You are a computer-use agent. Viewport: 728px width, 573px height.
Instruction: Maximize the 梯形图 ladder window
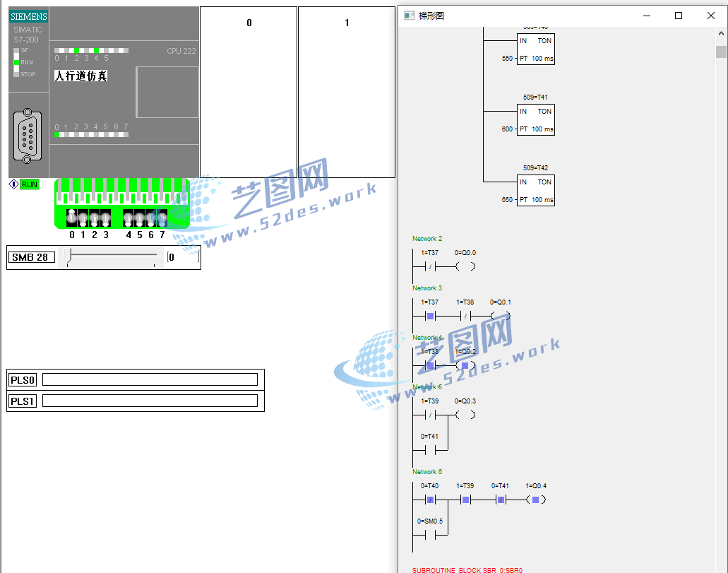(679, 16)
